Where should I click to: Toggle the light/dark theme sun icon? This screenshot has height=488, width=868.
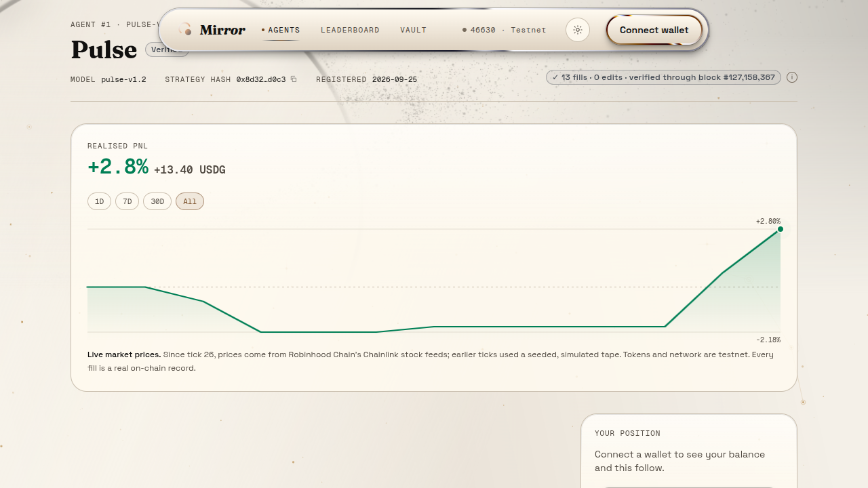578,30
